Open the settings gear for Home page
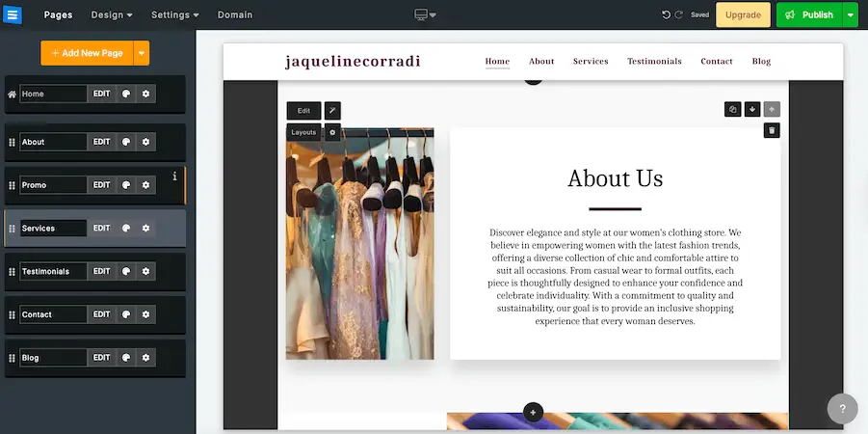 point(145,94)
